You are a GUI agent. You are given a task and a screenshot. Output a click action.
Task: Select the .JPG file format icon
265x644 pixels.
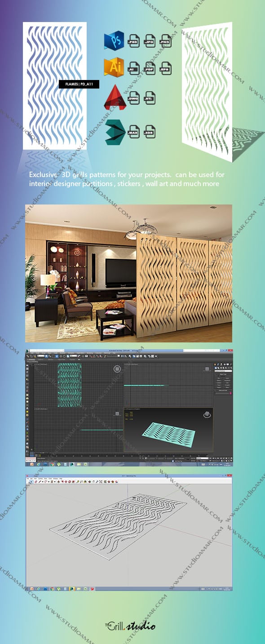coord(150,41)
